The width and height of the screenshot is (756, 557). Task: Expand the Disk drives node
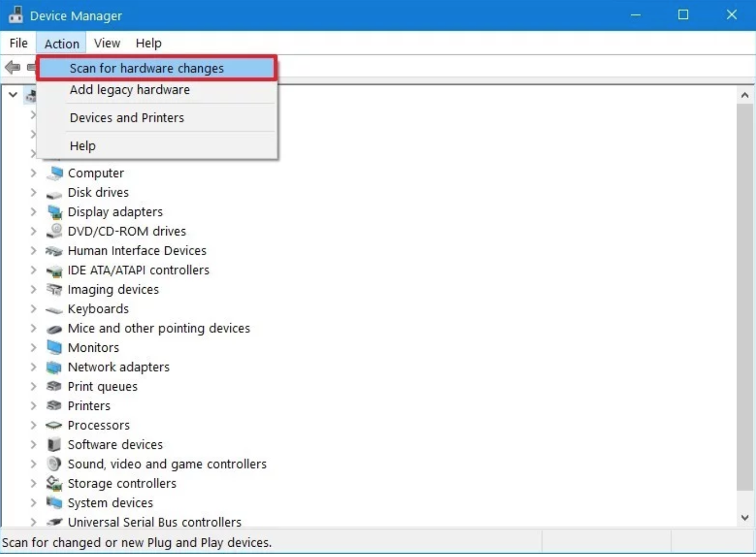click(34, 193)
